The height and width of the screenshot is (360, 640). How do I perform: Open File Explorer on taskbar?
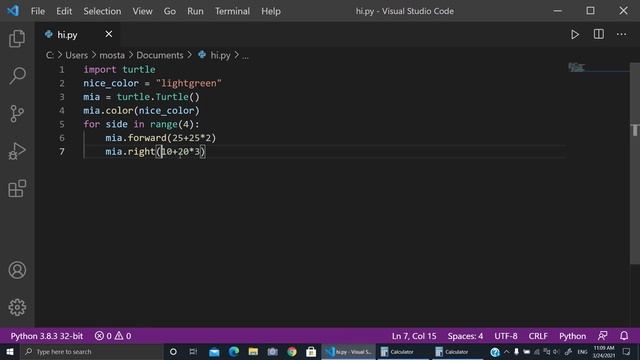point(253,352)
